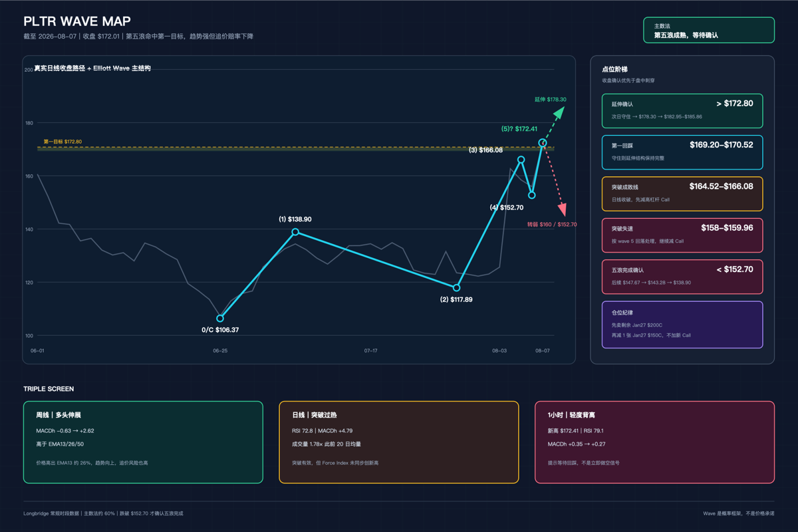Click the 日线收破，先减高杠杆 Call note
This screenshot has height=532, width=798.
pos(640,199)
